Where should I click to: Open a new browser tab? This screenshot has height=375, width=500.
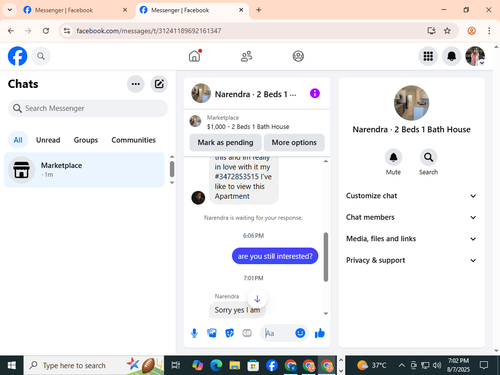258,10
